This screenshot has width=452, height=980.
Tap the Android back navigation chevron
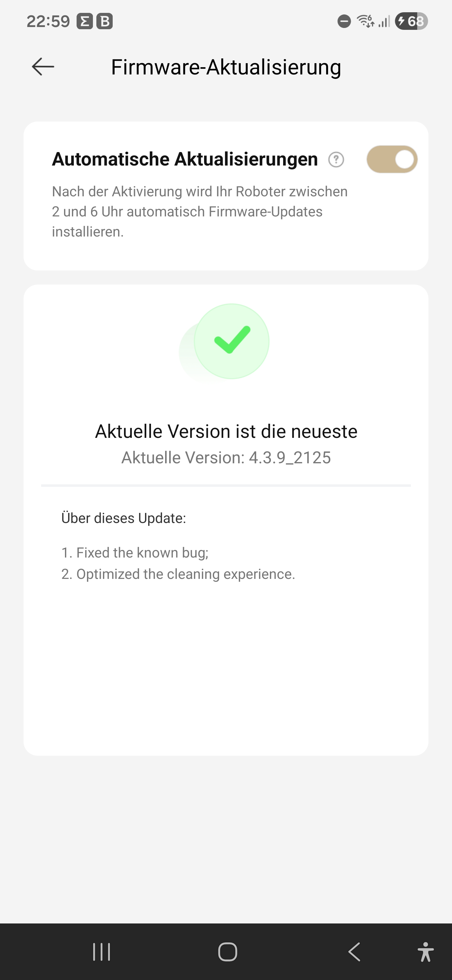tap(354, 952)
